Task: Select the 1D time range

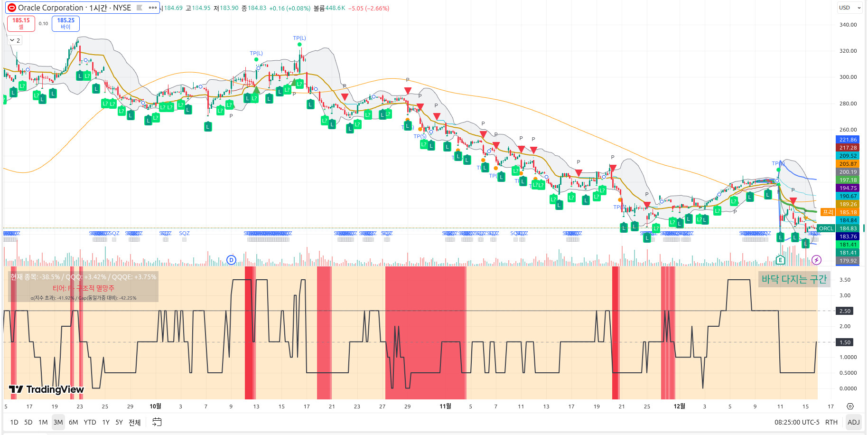Action: [x=14, y=422]
